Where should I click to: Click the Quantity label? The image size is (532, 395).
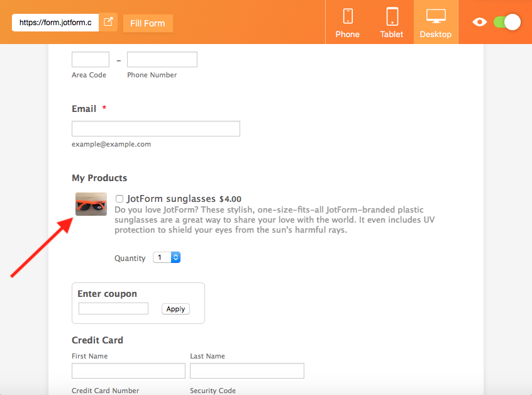coord(130,259)
